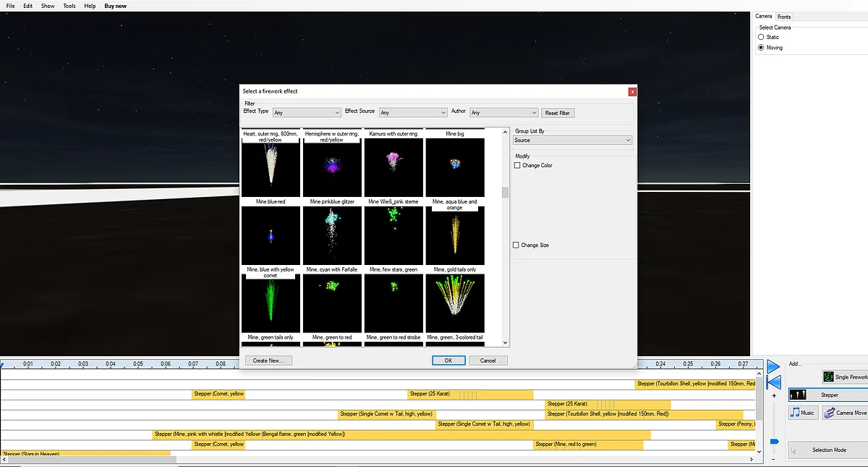Image resolution: width=868 pixels, height=467 pixels.
Task: Switch to the Fronts tab
Action: (784, 17)
